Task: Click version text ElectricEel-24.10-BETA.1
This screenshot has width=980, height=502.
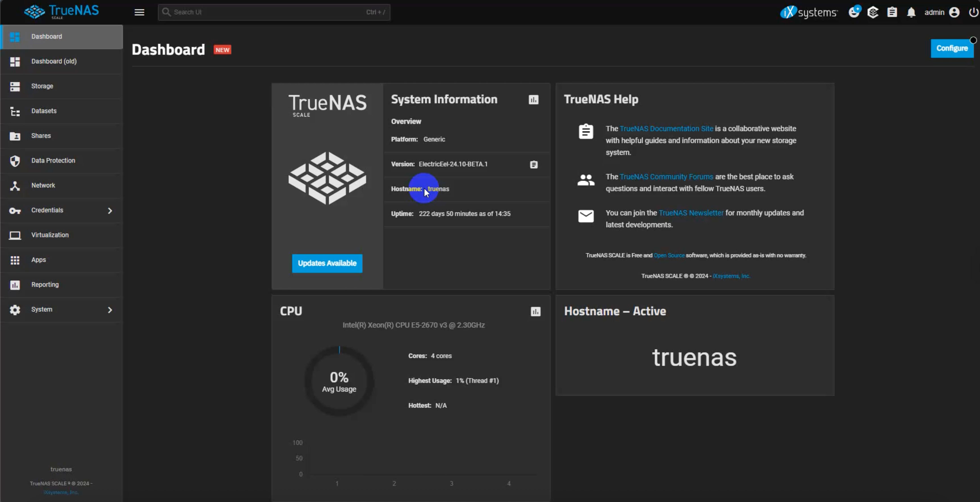Action: tap(453, 164)
